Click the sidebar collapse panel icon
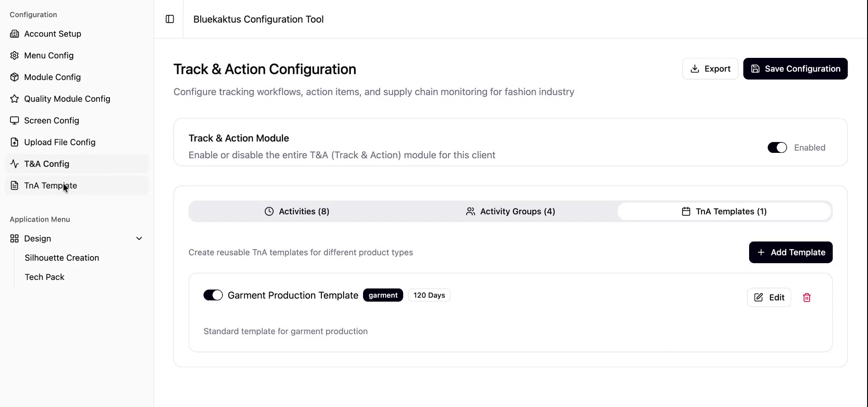 coord(170,19)
